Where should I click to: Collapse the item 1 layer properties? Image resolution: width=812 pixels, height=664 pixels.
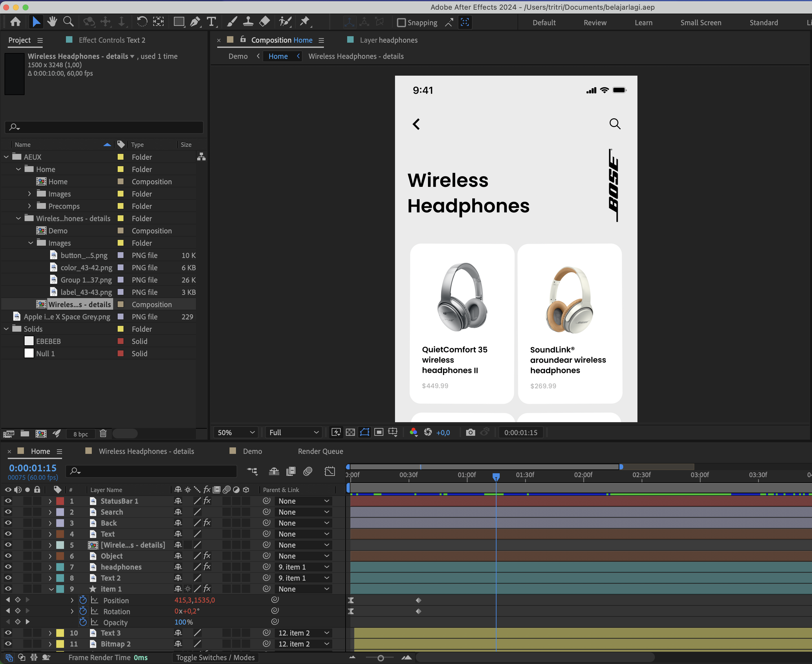click(51, 589)
